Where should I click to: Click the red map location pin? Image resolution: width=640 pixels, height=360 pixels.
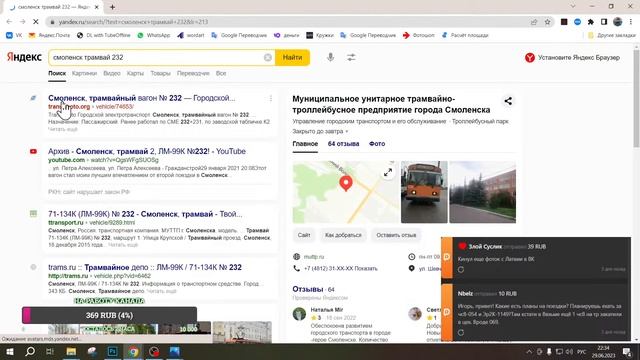(346, 183)
